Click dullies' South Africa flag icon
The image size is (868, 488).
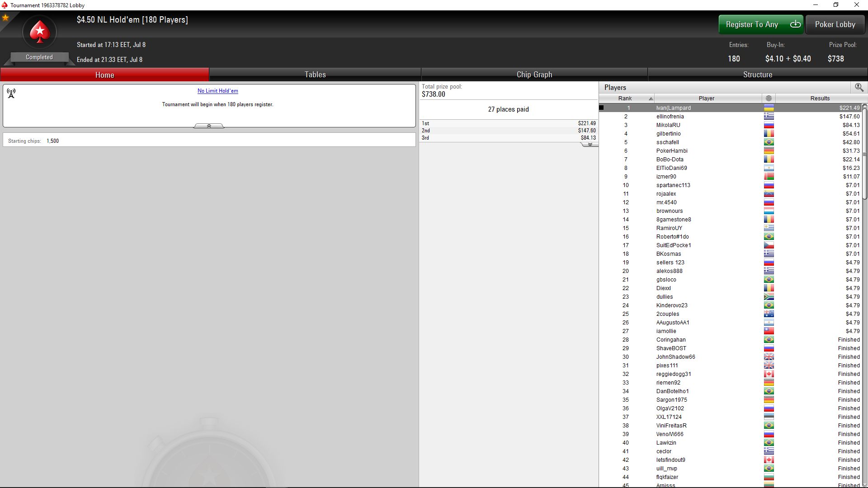[x=769, y=297]
